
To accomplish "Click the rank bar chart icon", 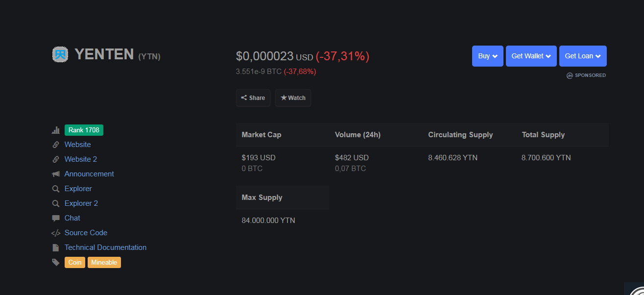I will (56, 130).
